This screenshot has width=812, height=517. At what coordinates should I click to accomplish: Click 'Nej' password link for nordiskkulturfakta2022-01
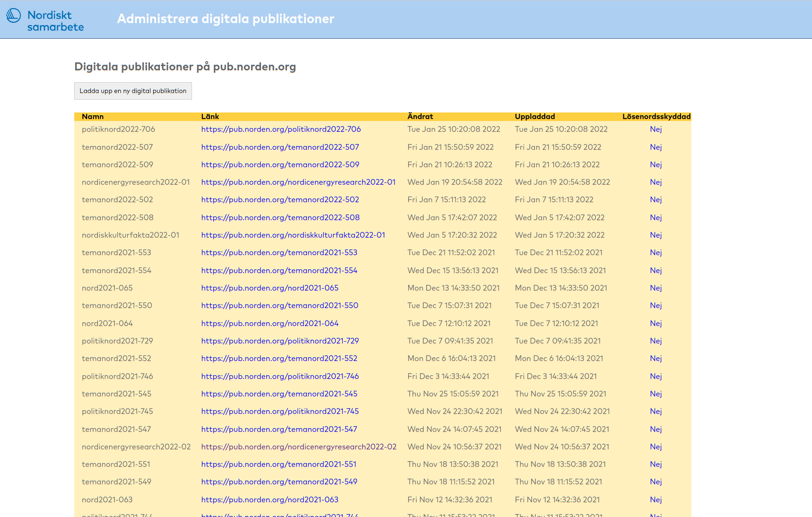pos(656,235)
